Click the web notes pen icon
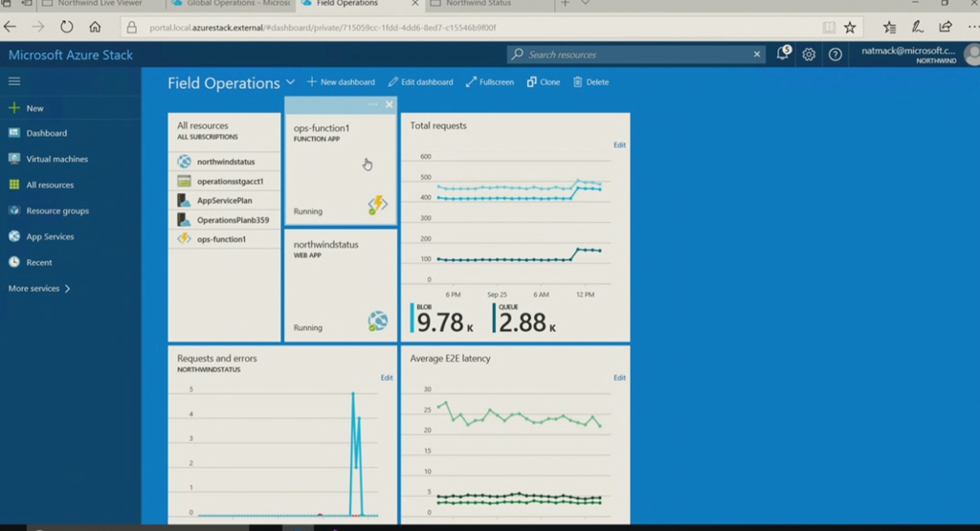This screenshot has width=980, height=531. (918, 27)
